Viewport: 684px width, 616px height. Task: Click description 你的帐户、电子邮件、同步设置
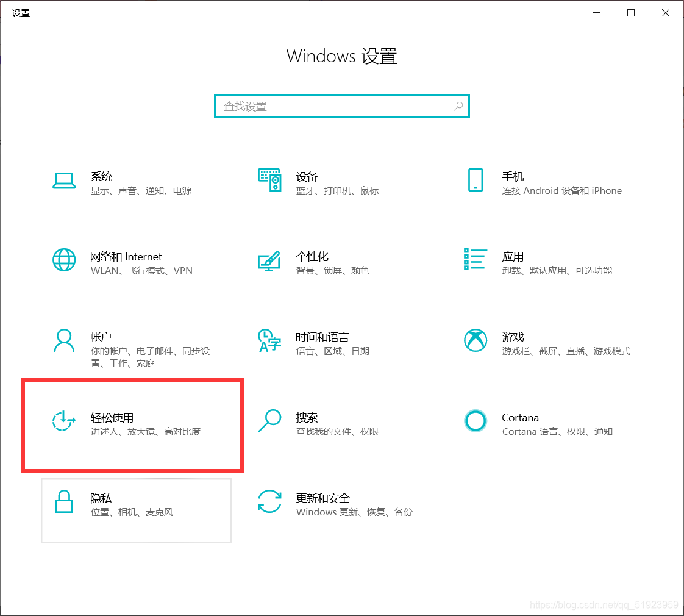click(x=150, y=357)
